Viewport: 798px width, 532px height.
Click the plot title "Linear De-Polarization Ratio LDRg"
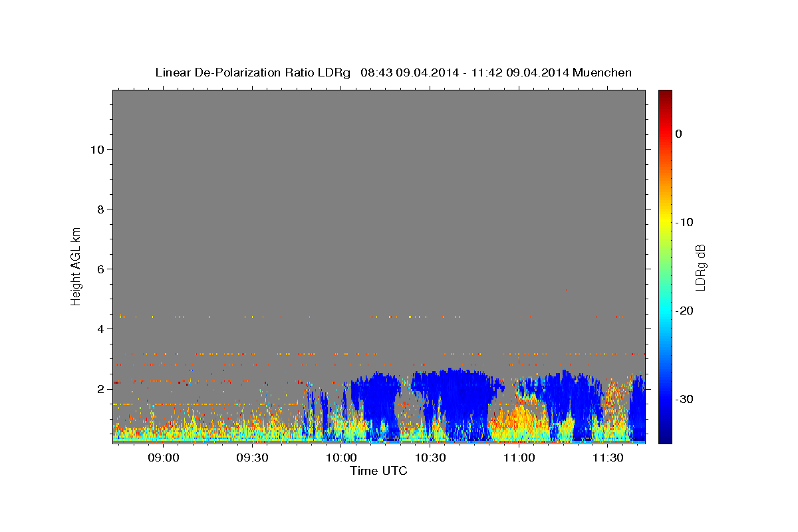click(253, 72)
